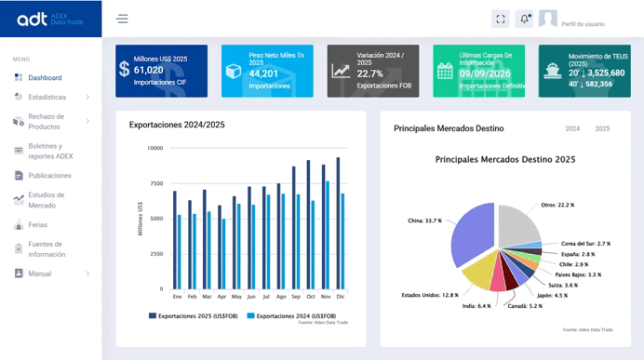Click the Fuentes de información clipboard icon

tap(19, 248)
